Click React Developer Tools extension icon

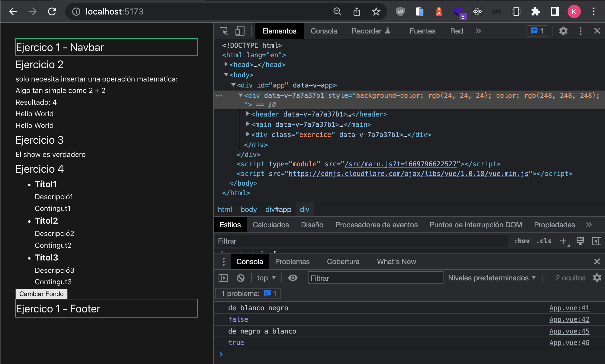(x=477, y=12)
